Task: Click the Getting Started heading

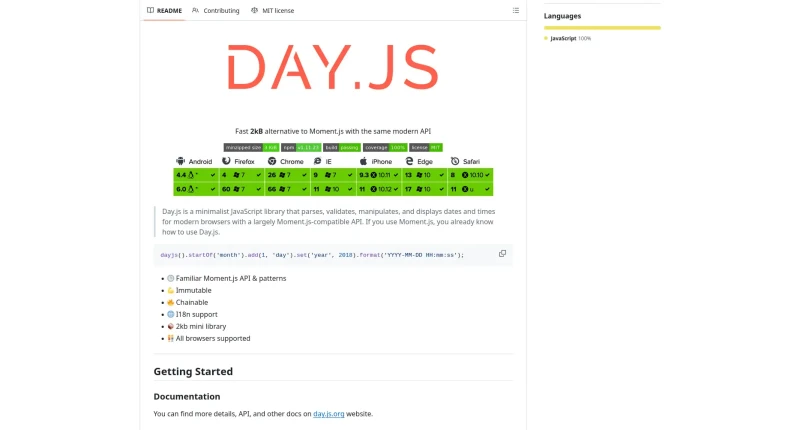Action: 193,371
